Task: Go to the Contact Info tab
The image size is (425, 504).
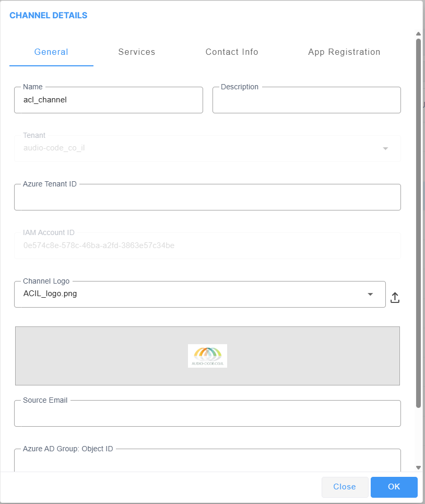Action: (x=232, y=52)
